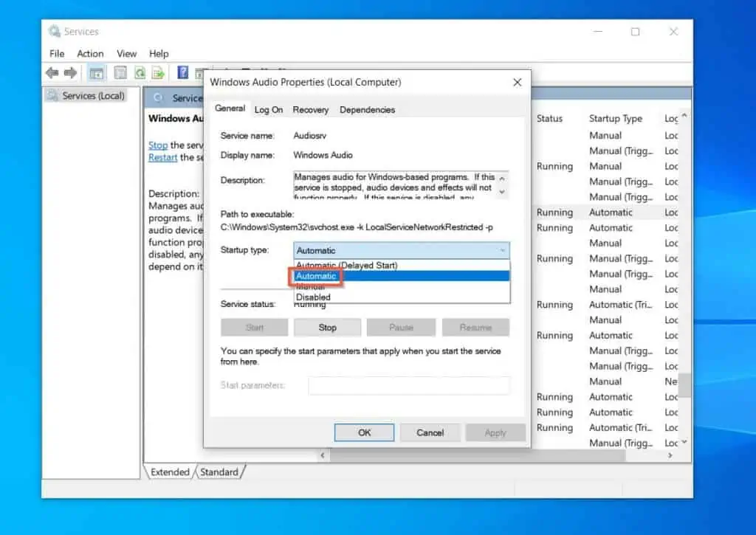The width and height of the screenshot is (756, 535).
Task: Click the greyed Apply button
Action: (x=495, y=432)
